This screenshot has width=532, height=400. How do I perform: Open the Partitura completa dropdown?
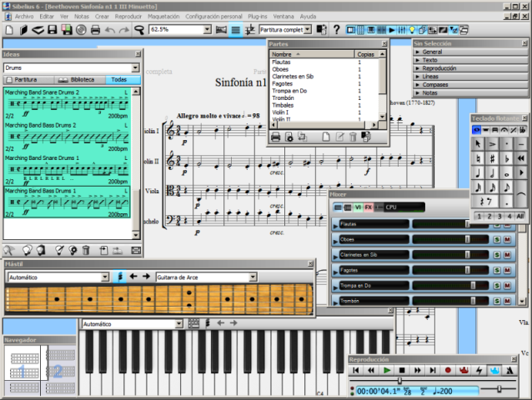308,30
